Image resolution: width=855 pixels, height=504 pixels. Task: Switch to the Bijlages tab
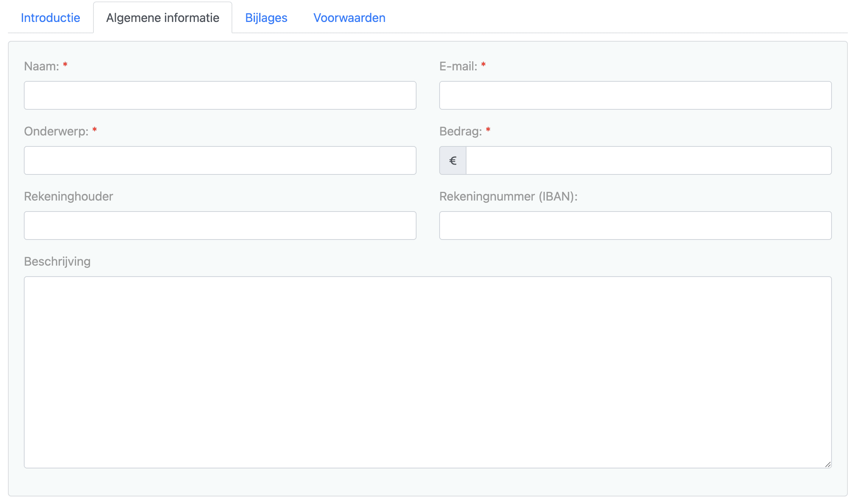pyautogui.click(x=266, y=18)
